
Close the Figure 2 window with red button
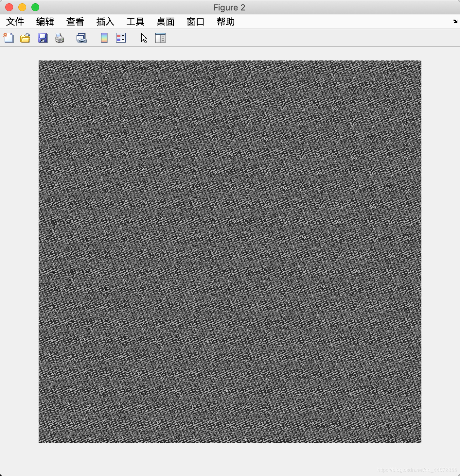pyautogui.click(x=9, y=7)
